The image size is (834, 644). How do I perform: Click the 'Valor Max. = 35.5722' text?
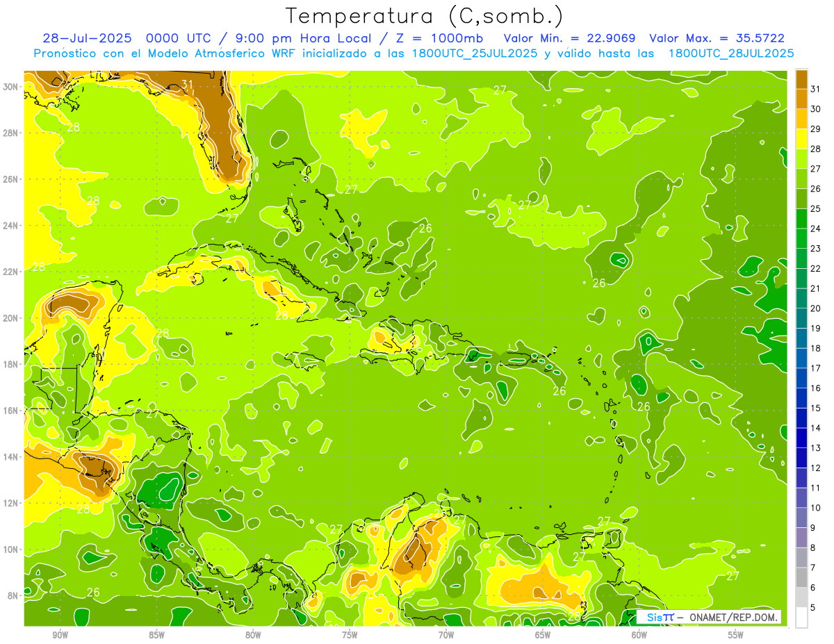click(717, 38)
